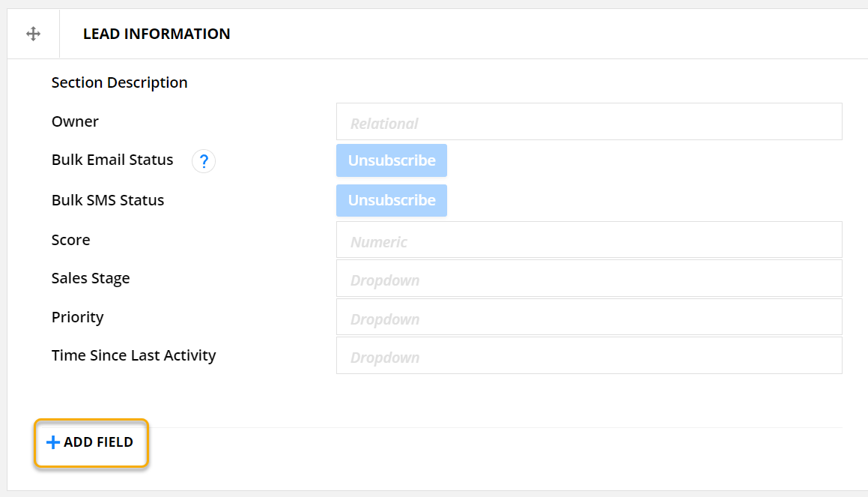The width and height of the screenshot is (868, 497).
Task: Click the Owner relational field
Action: tap(589, 121)
